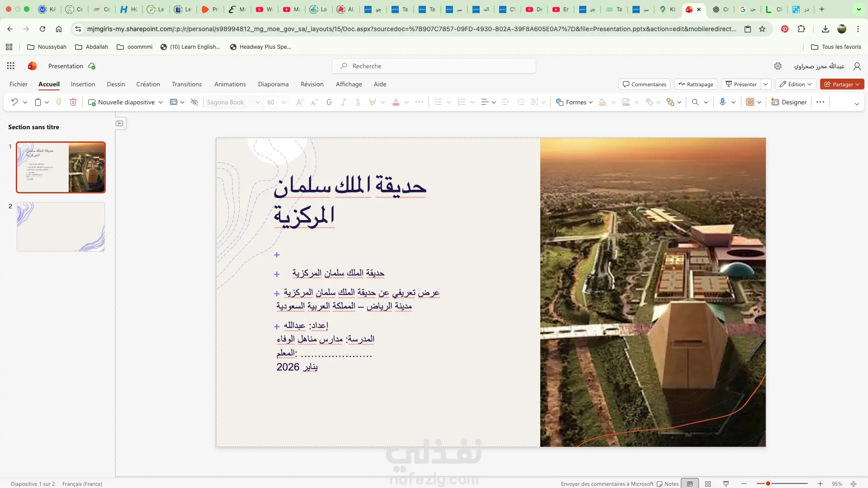Open the slide sorter grid view
The image size is (868, 488).
(x=708, y=483)
